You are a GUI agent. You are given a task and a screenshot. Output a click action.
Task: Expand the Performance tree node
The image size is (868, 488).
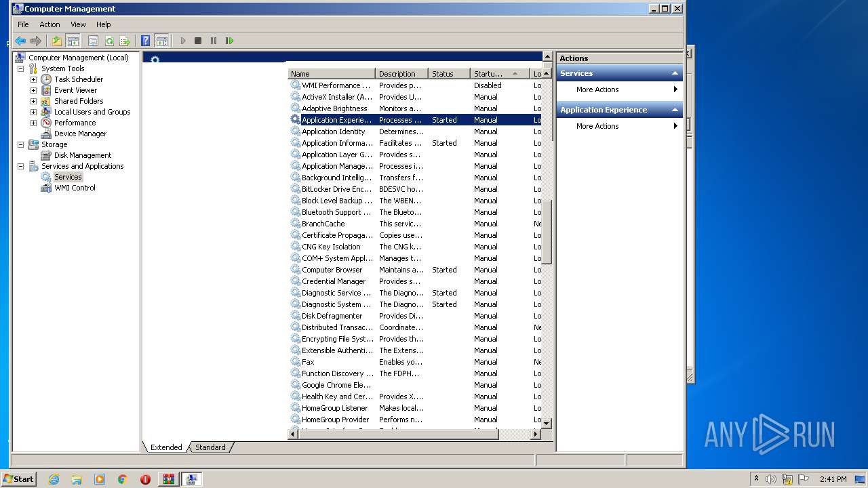33,123
